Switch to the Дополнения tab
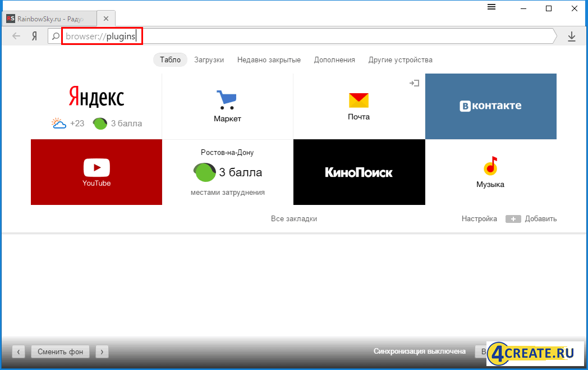This screenshot has height=370, width=588. pos(334,60)
